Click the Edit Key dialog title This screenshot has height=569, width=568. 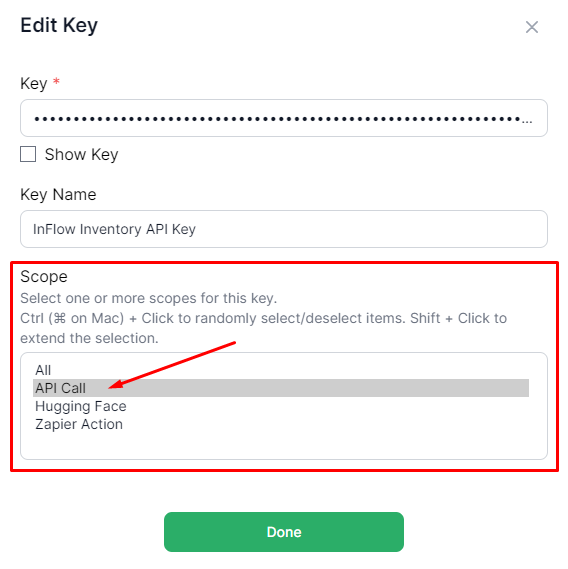(59, 25)
